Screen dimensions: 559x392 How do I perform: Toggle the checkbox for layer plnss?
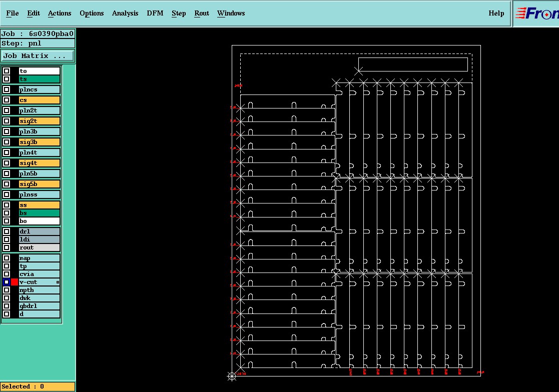[7, 194]
